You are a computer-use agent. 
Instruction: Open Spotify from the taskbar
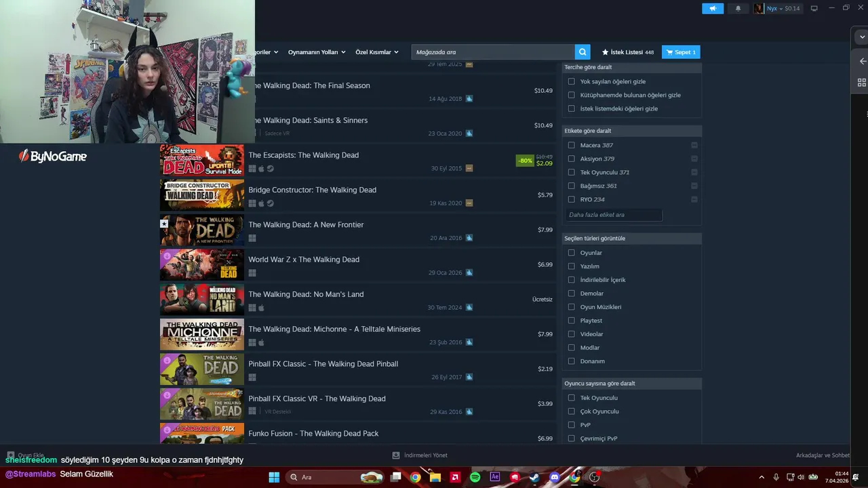tap(475, 477)
